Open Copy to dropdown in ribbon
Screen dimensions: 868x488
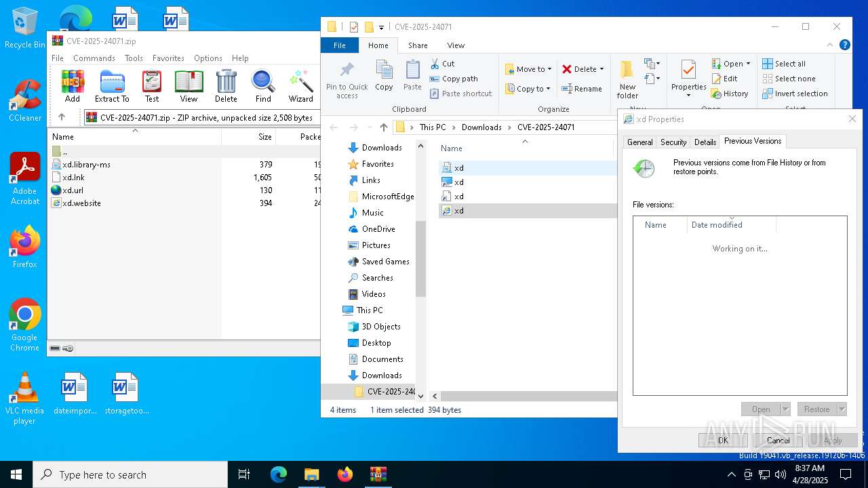point(528,89)
